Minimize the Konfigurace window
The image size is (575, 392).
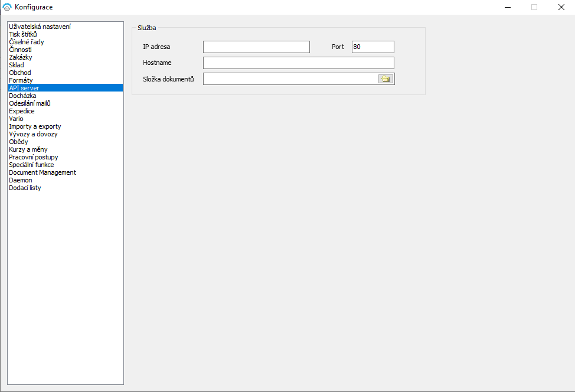(508, 7)
